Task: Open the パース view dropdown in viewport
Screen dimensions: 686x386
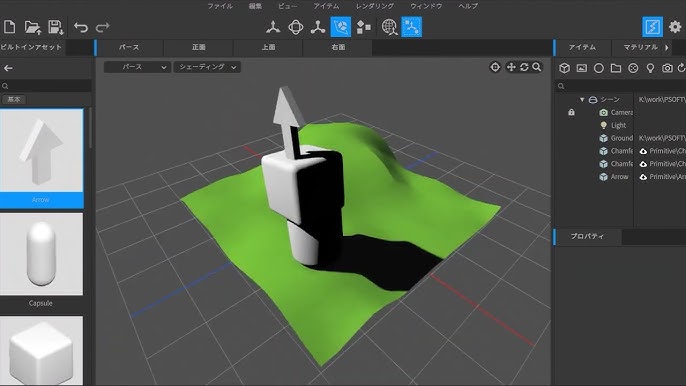Action: click(x=137, y=67)
